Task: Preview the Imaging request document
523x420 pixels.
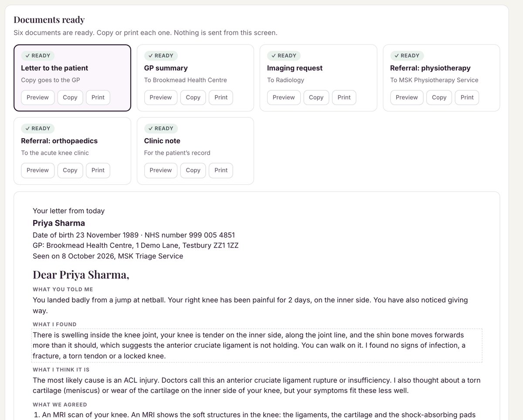Action: pos(284,98)
